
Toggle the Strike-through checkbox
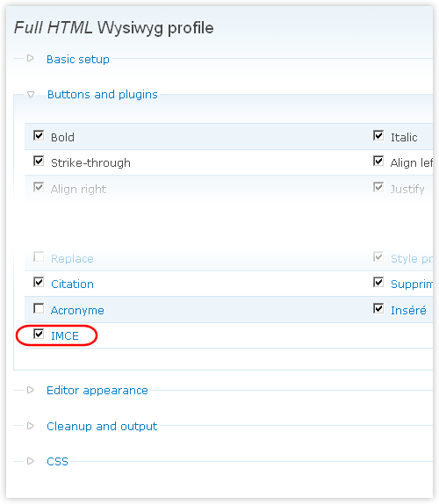pyautogui.click(x=39, y=161)
